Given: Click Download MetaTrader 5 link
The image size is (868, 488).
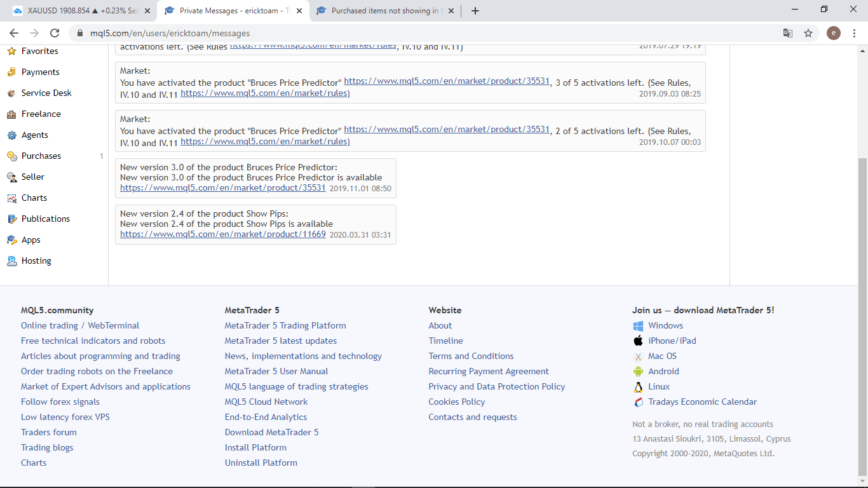Looking at the screenshot, I should (272, 433).
